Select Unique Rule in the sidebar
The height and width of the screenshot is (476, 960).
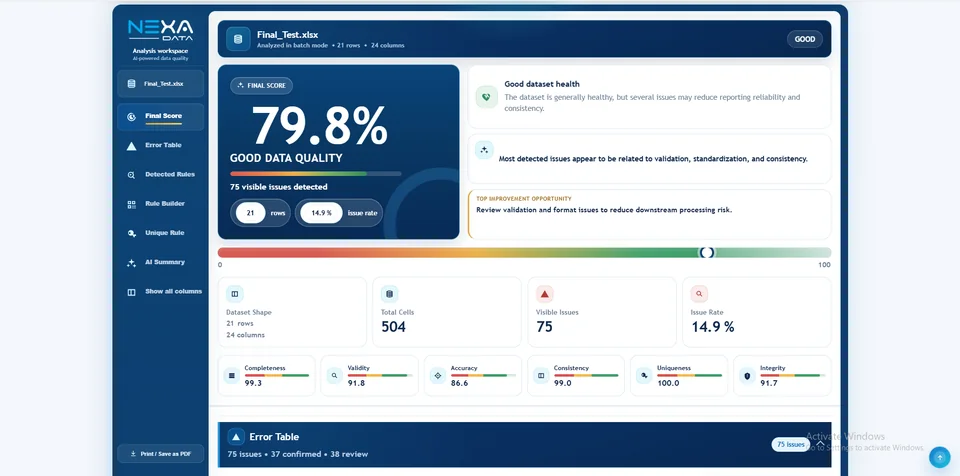pos(160,233)
